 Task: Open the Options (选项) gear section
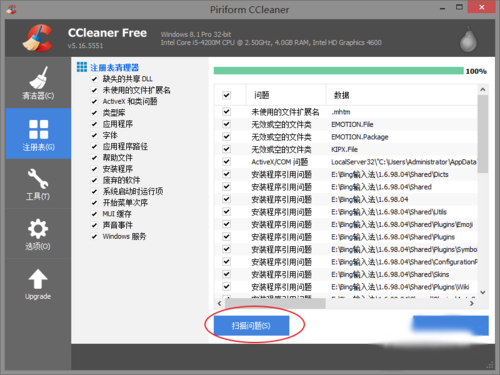38,234
